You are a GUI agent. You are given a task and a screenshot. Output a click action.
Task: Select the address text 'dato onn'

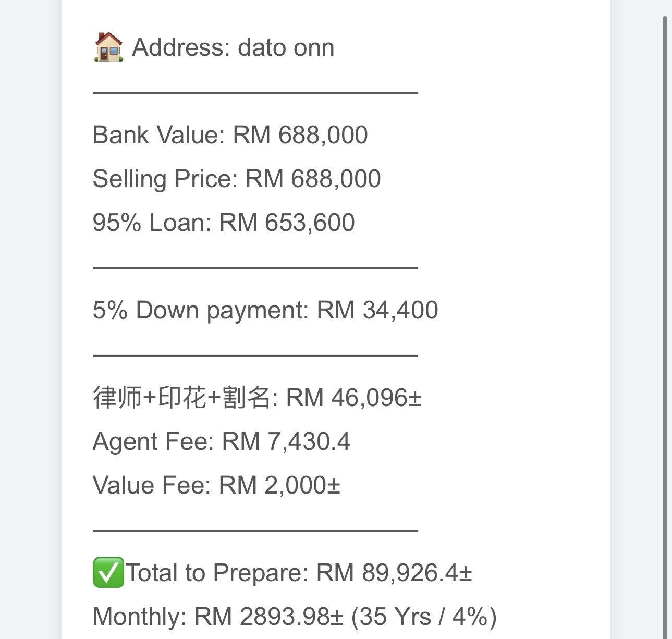[x=286, y=48]
